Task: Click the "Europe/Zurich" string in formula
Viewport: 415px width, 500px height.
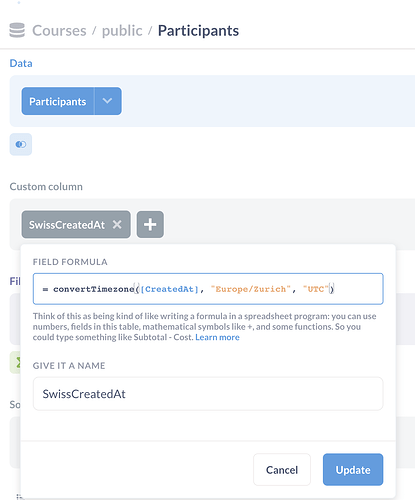Action: click(251, 289)
